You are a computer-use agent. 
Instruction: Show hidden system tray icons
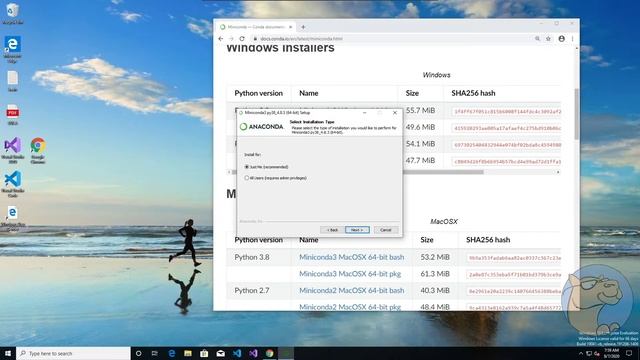point(581,353)
